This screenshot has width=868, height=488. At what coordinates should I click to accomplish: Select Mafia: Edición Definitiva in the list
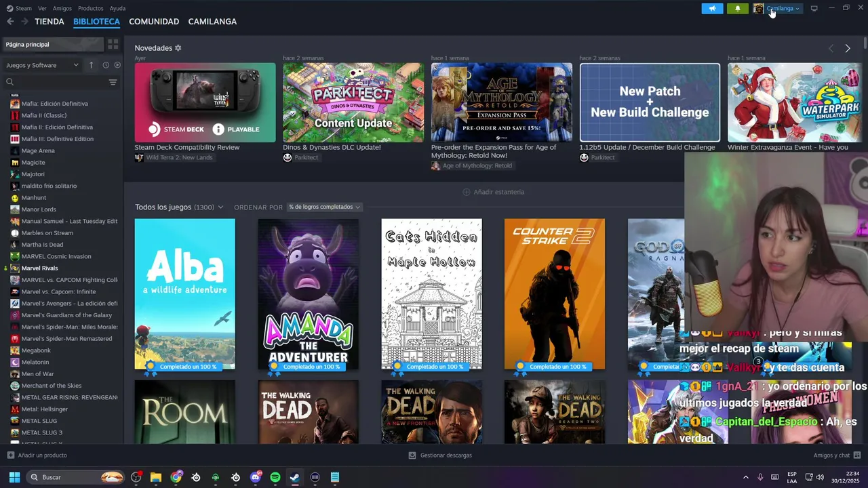pyautogui.click(x=54, y=104)
